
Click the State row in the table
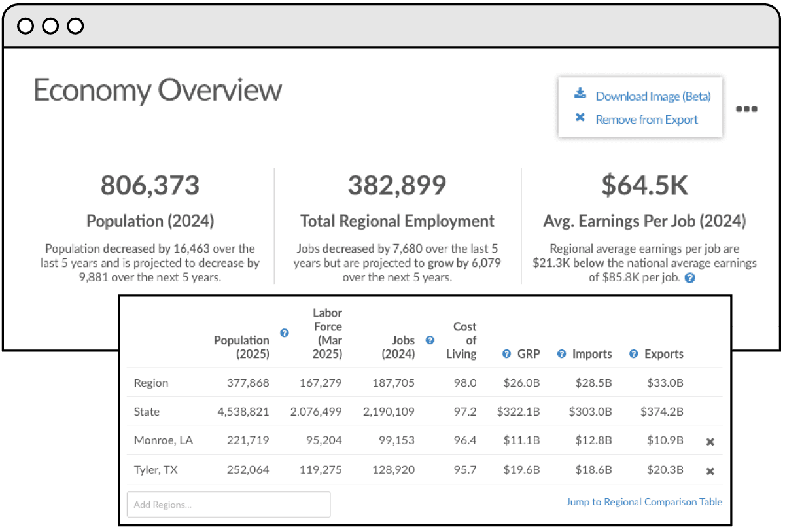pyautogui.click(x=147, y=412)
